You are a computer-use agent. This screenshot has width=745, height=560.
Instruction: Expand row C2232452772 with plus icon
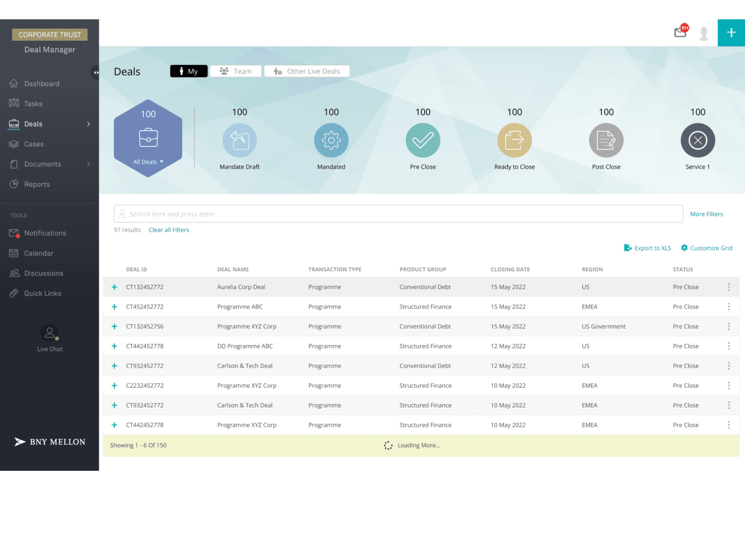pos(114,386)
